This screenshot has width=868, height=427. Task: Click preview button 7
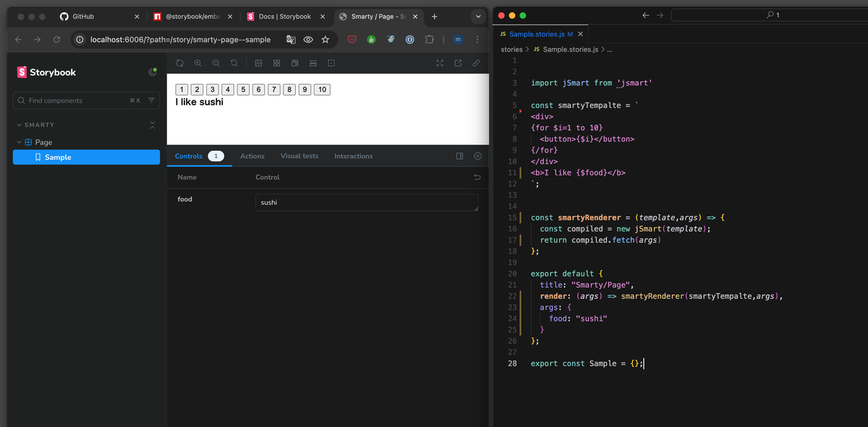(274, 90)
